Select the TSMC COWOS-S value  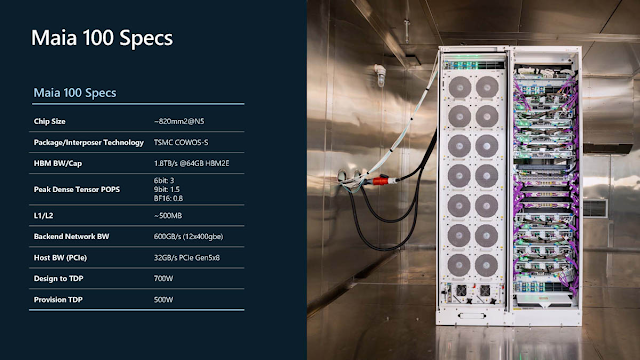(181, 142)
